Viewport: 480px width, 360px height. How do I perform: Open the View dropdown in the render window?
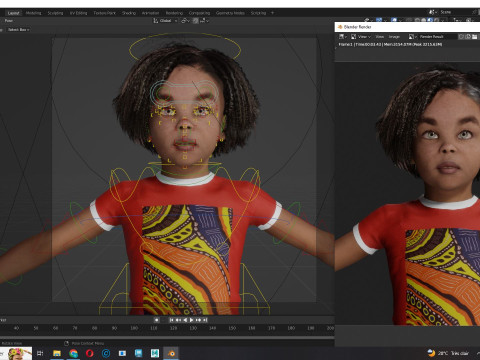(x=360, y=37)
